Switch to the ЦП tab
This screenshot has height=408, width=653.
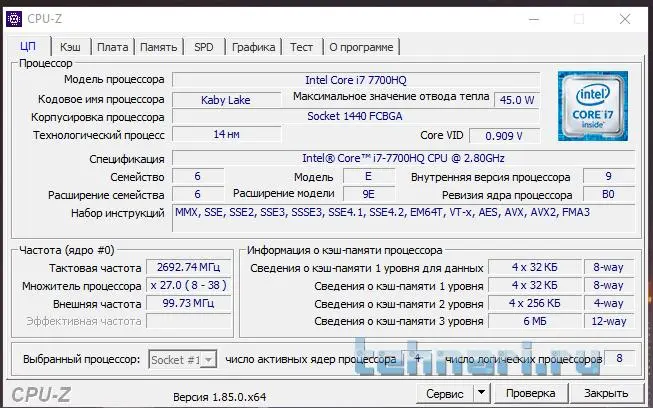point(28,46)
